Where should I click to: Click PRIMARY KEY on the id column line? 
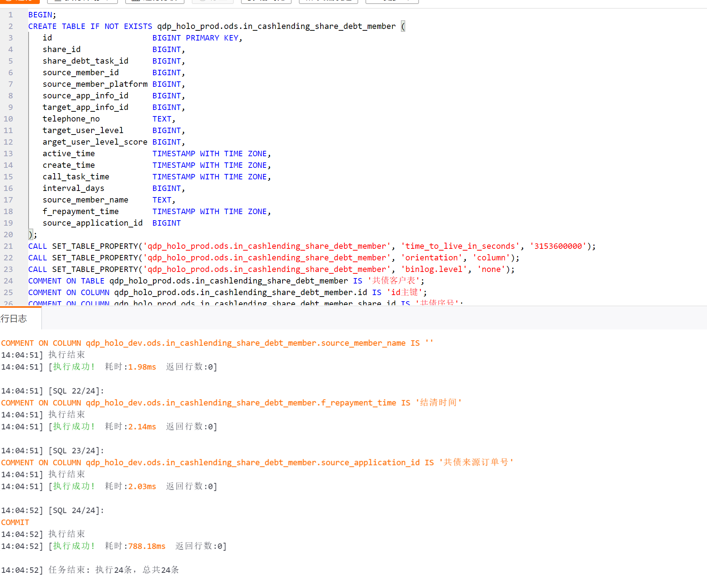click(x=212, y=38)
